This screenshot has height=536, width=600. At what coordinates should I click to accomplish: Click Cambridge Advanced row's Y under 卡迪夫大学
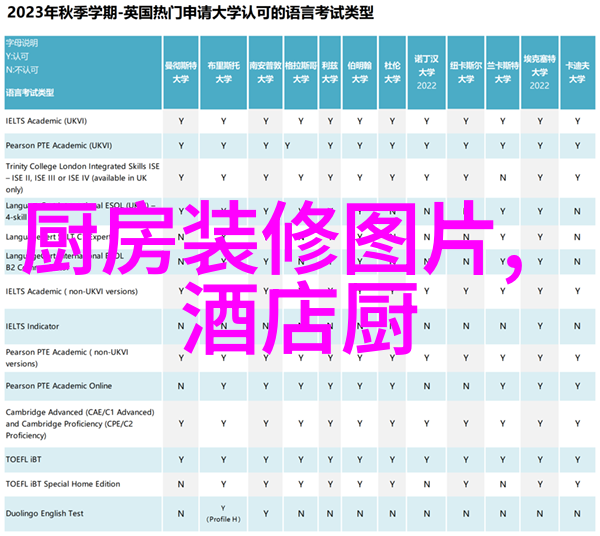point(577,424)
